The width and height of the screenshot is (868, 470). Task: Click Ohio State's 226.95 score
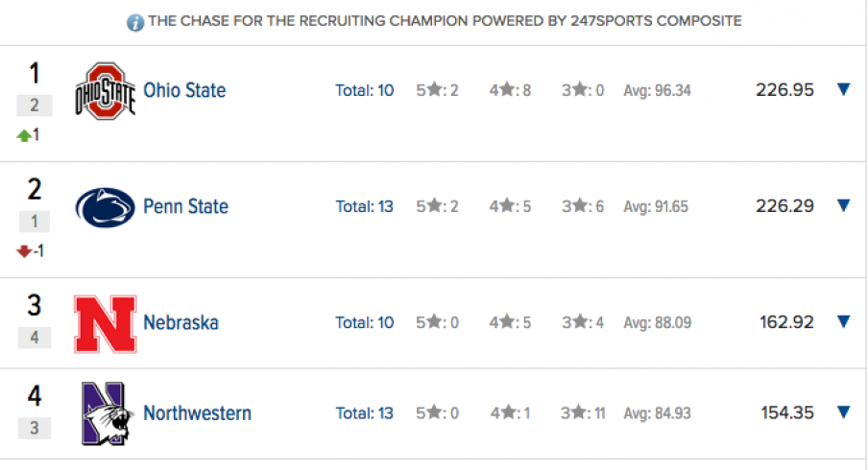[785, 89]
